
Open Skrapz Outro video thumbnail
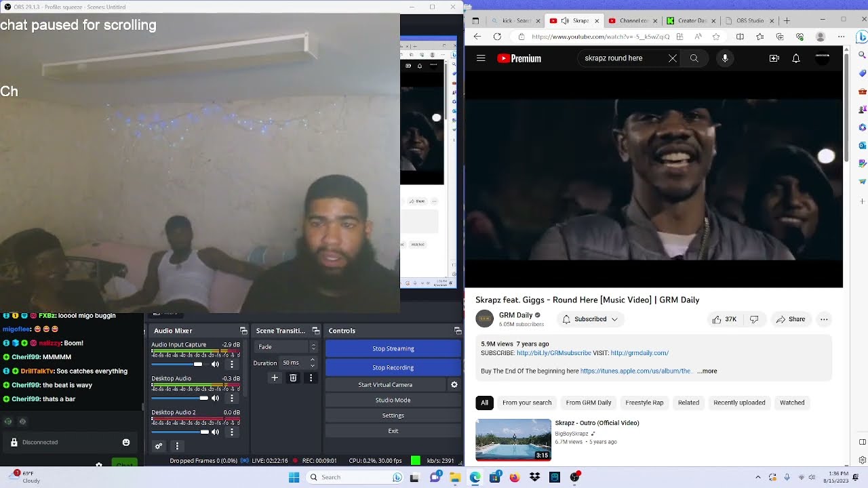tap(513, 440)
